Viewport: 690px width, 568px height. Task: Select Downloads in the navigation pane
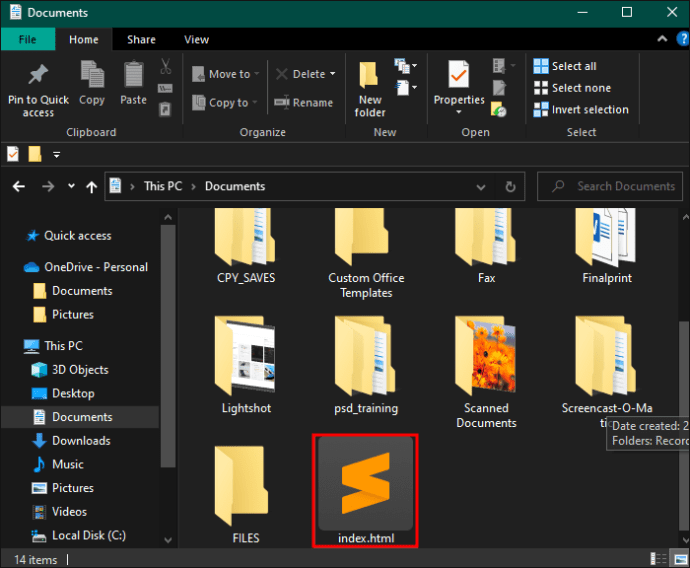80,441
